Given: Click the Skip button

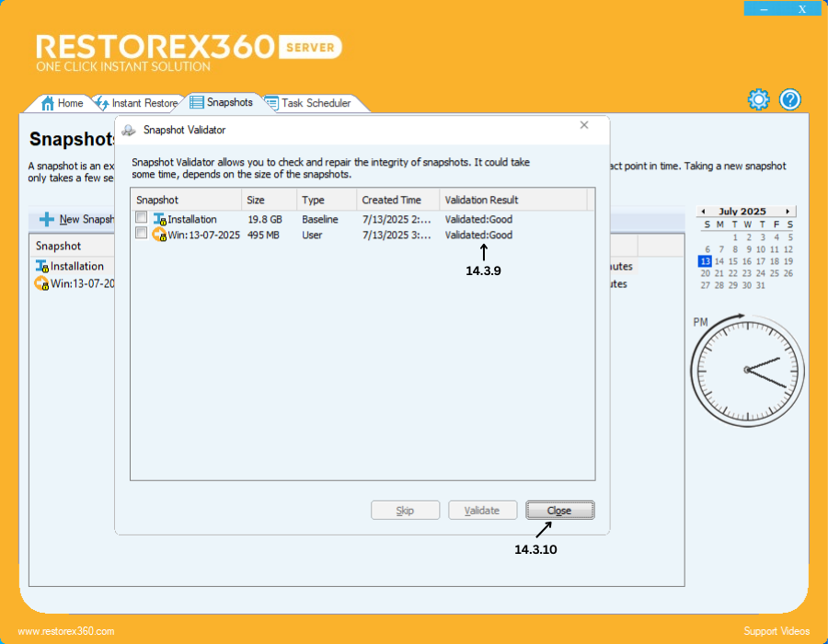Looking at the screenshot, I should click(x=405, y=511).
